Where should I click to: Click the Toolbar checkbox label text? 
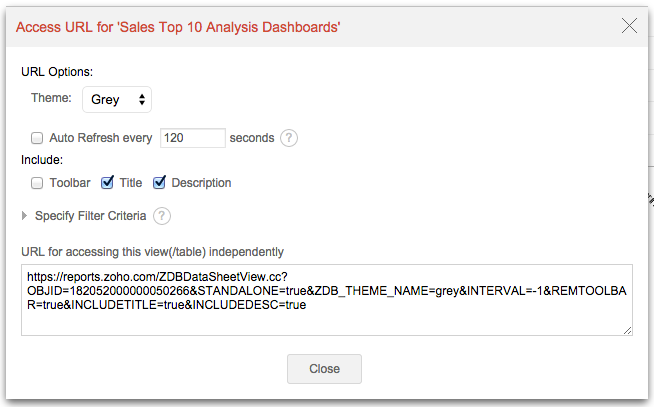click(70, 183)
